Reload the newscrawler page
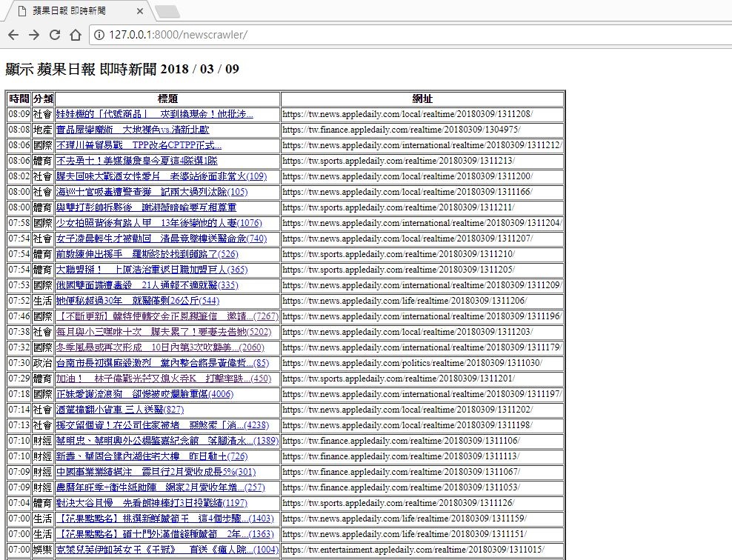 pyautogui.click(x=55, y=35)
